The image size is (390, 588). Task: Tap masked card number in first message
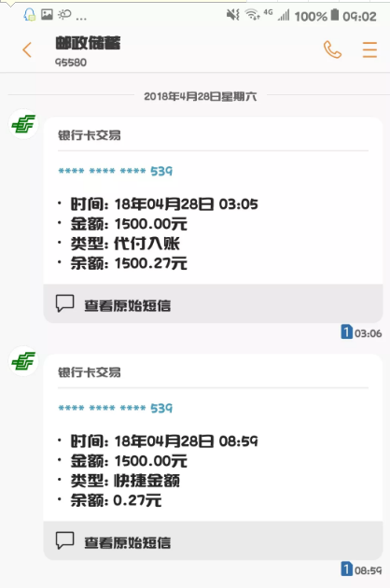(115, 171)
